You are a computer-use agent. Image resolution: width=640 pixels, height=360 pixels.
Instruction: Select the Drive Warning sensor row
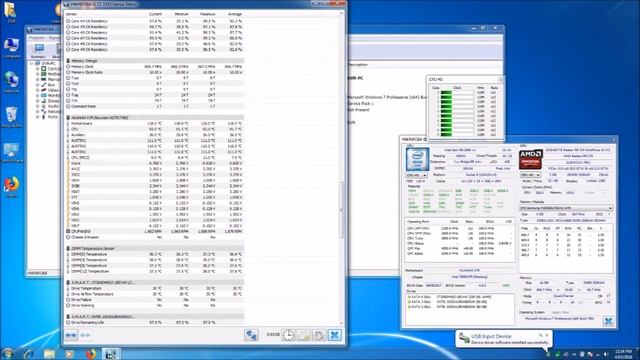pyautogui.click(x=155, y=305)
